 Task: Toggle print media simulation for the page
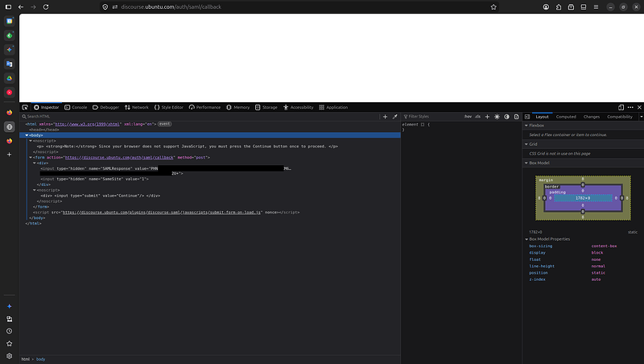coord(516,117)
